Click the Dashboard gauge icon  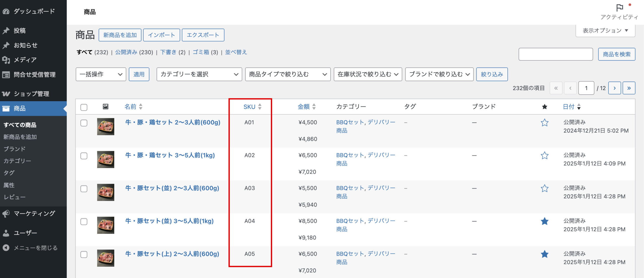(6, 11)
